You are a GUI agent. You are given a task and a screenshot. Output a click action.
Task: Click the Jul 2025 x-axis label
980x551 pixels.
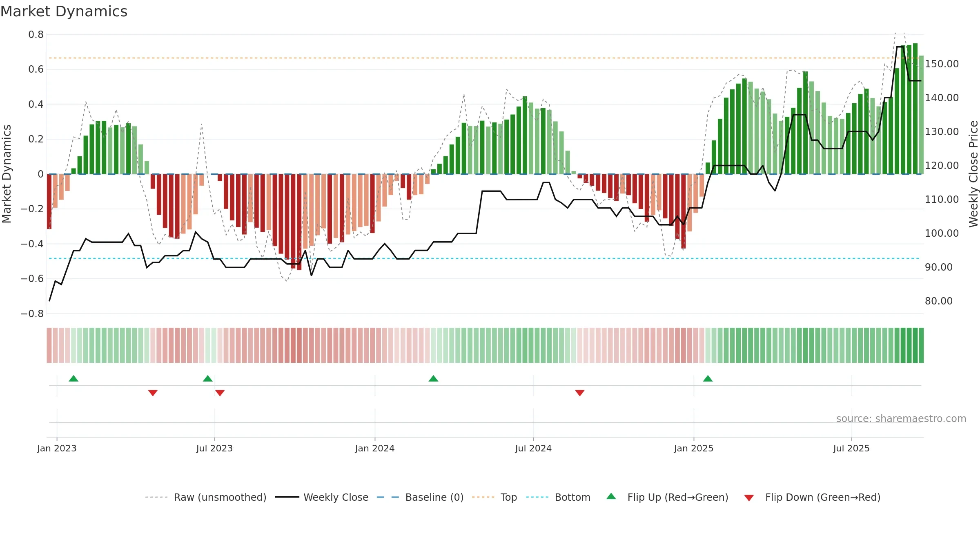point(851,448)
